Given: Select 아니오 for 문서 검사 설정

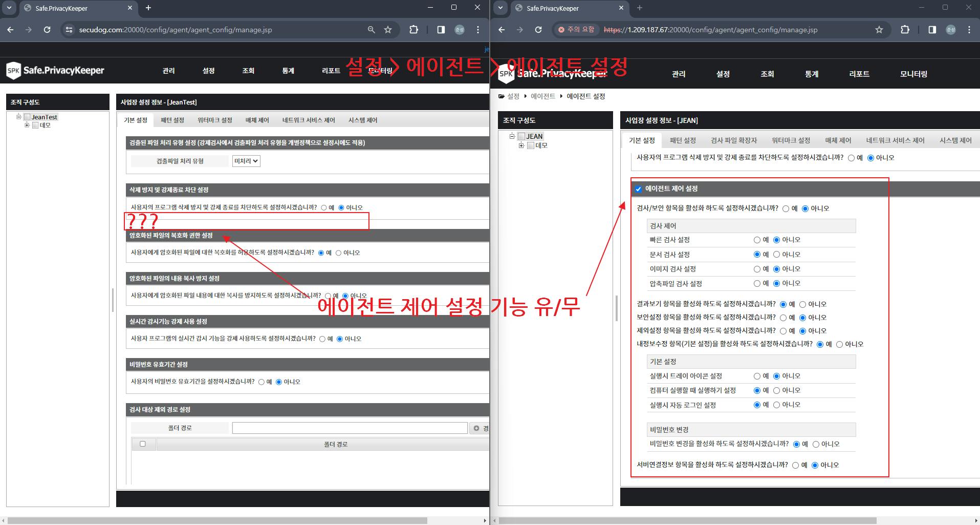Looking at the screenshot, I should 776,254.
